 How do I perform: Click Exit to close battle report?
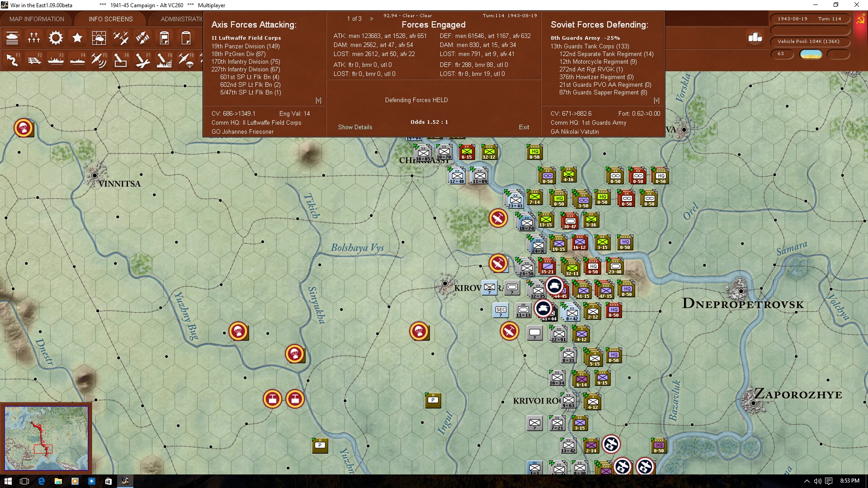524,127
